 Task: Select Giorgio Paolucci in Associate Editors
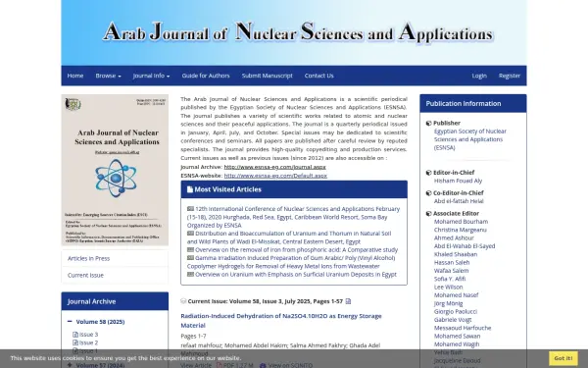pyautogui.click(x=456, y=312)
